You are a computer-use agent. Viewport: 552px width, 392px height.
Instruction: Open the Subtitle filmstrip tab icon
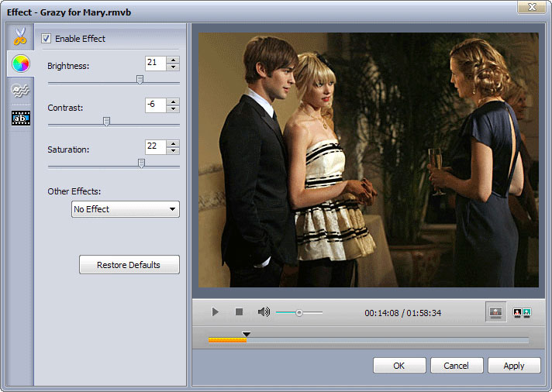click(x=20, y=118)
